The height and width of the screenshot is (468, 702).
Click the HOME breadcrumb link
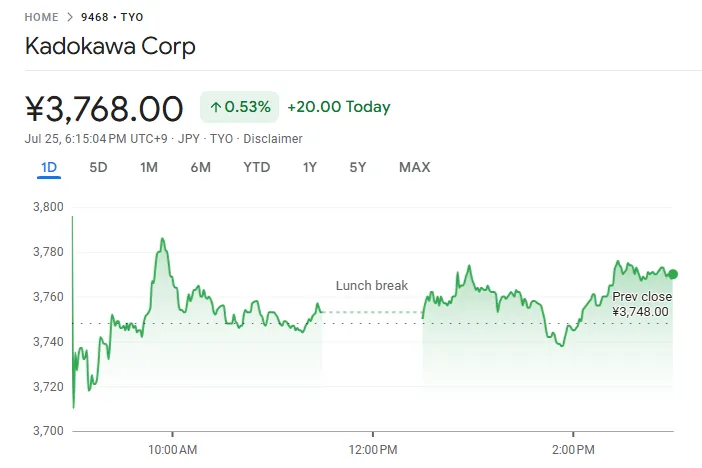pyautogui.click(x=41, y=17)
